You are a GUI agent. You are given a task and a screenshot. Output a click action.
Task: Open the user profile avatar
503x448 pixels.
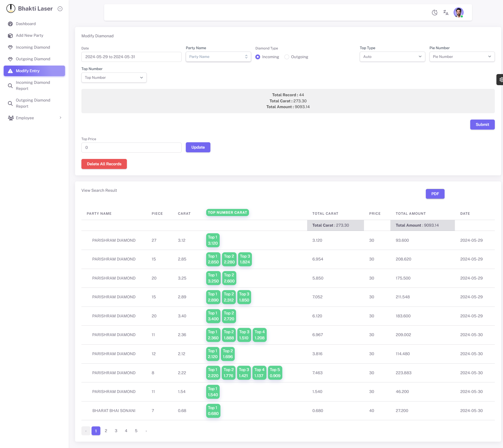[458, 12]
